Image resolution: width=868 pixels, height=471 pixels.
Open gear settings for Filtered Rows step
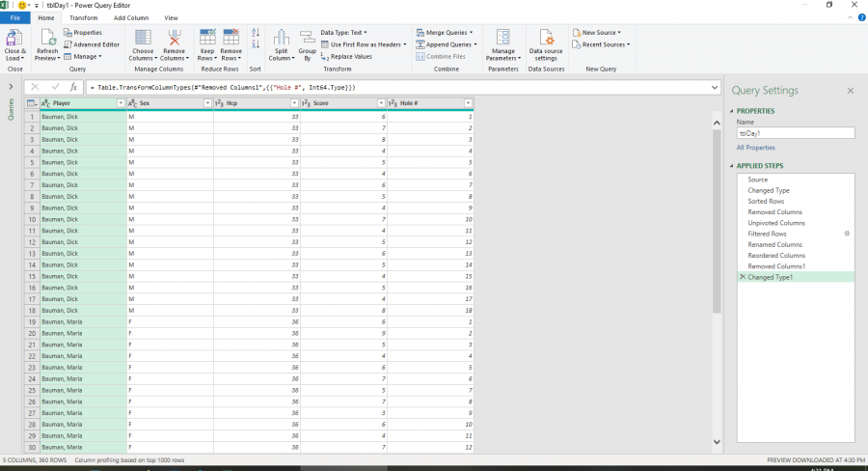(847, 234)
